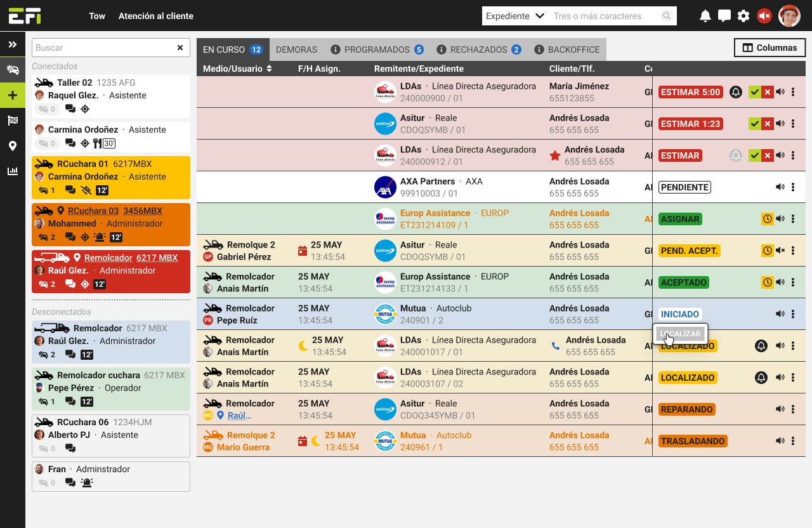Click the red star beside Andrés Losada
Screen dimensions: 812x528
pyautogui.click(x=555, y=155)
